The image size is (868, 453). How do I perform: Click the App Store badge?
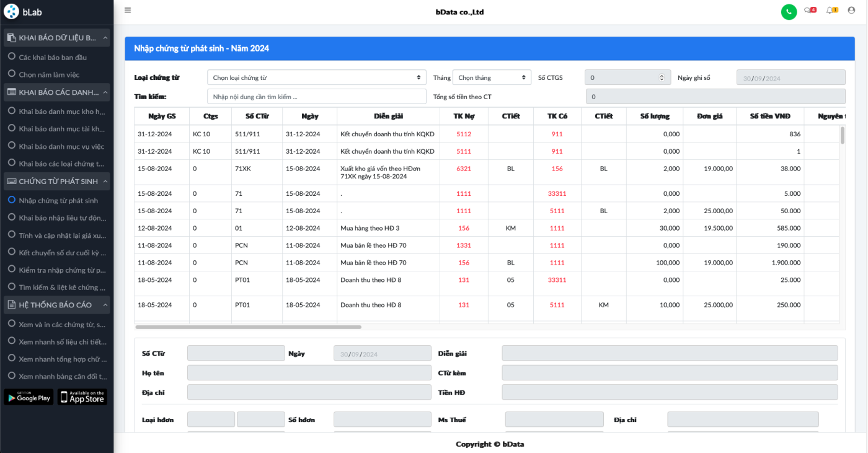pyautogui.click(x=82, y=397)
